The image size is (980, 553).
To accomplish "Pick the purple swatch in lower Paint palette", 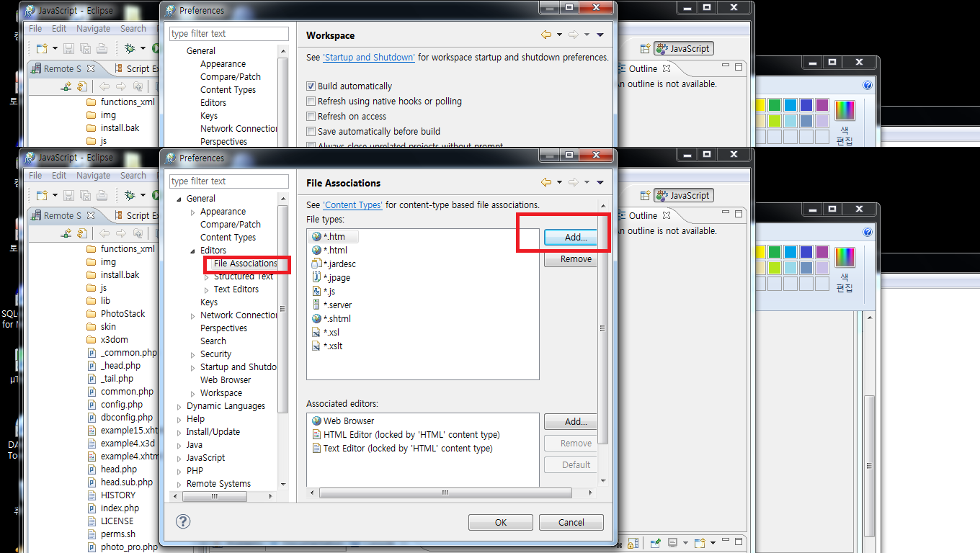I will click(821, 252).
